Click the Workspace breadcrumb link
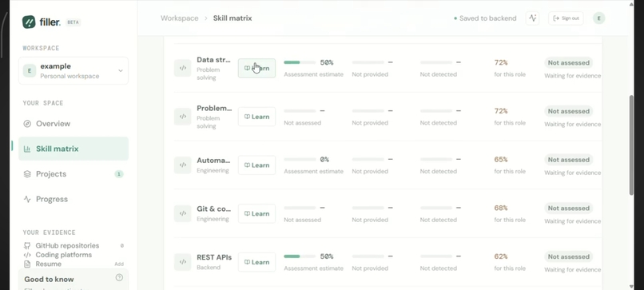 click(179, 18)
